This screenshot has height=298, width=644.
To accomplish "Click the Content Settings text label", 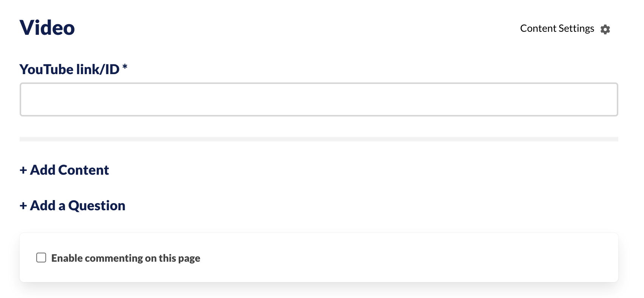I will [557, 29].
